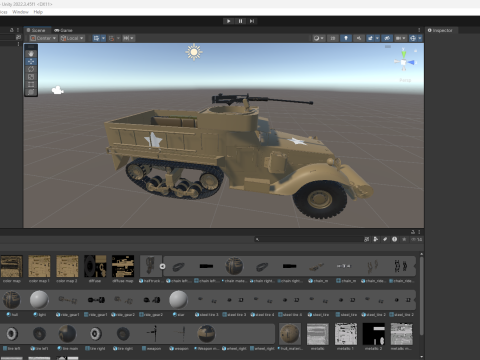480x360 pixels.
Task: Click the Pause button
Action: click(240, 21)
